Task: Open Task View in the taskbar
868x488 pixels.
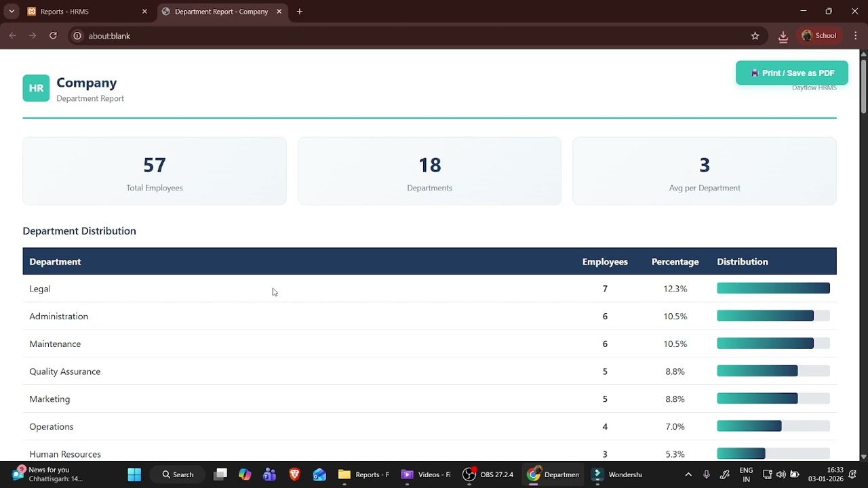Action: [220, 474]
